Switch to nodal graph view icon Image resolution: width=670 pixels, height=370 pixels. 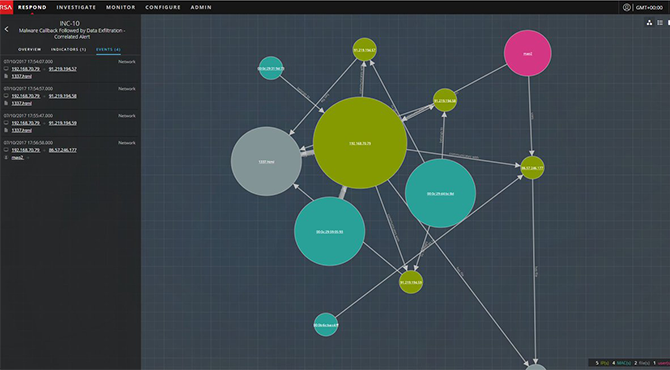tap(649, 23)
